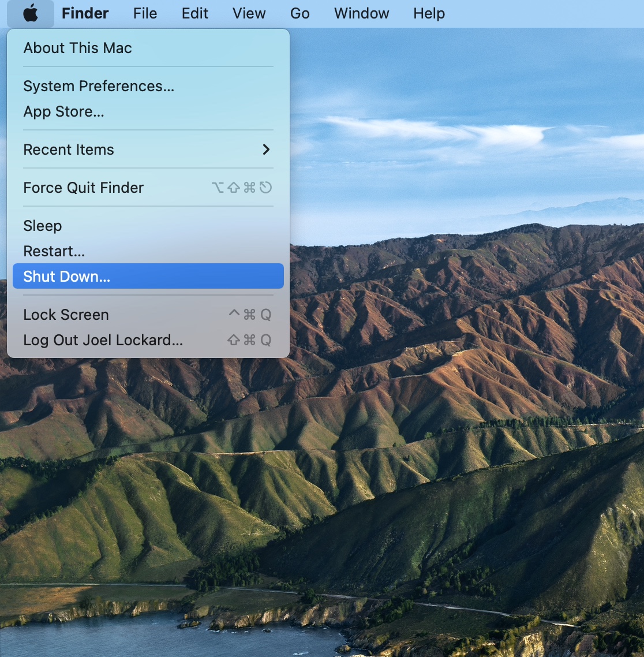Choose Restart from the menu
Image resolution: width=644 pixels, height=657 pixels.
pyautogui.click(x=148, y=251)
